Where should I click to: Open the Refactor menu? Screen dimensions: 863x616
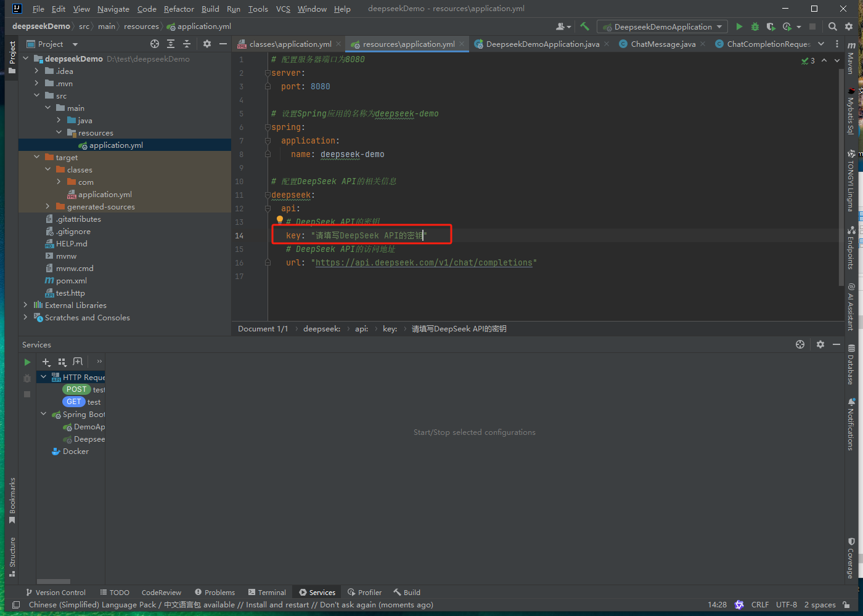coord(179,9)
